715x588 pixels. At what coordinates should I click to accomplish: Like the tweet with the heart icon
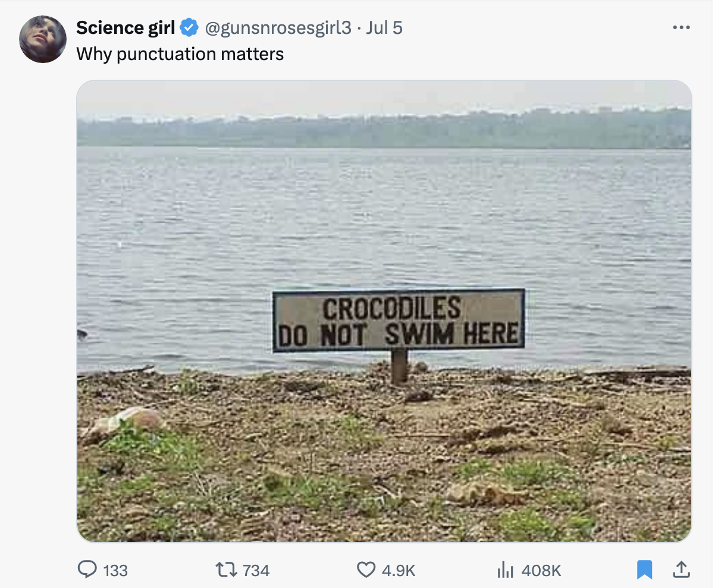coord(366,570)
